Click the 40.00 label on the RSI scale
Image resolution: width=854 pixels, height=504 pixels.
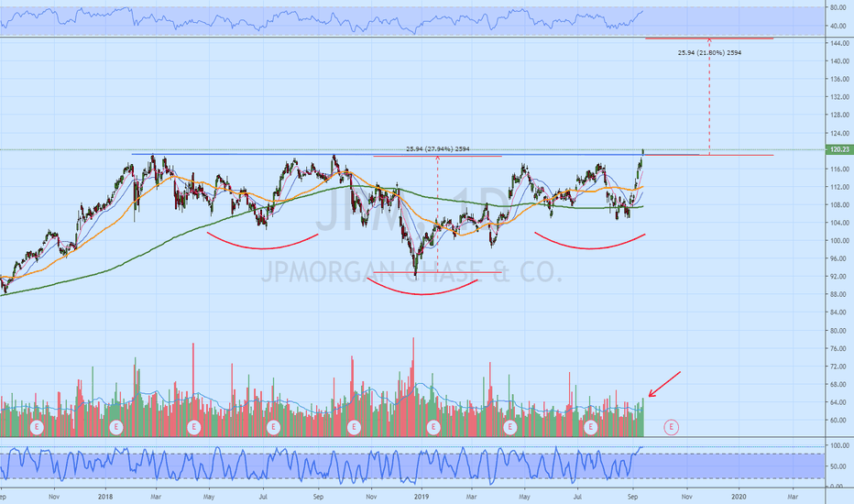(x=839, y=27)
